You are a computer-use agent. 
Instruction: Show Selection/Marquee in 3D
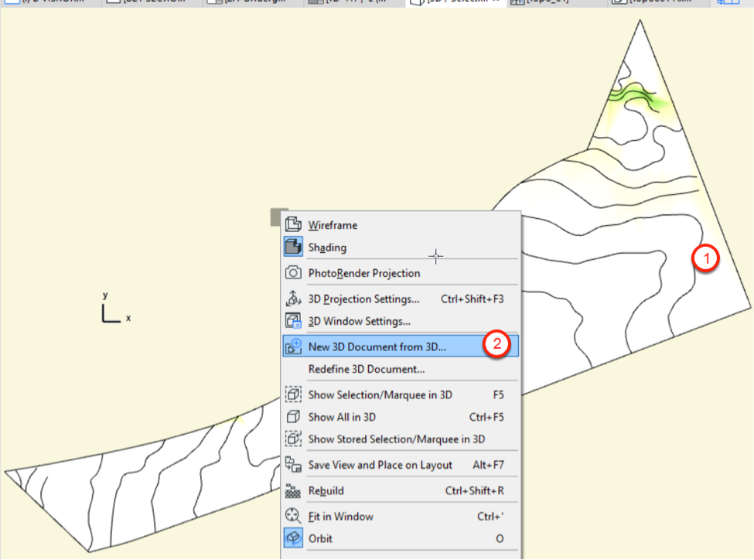[401, 394]
